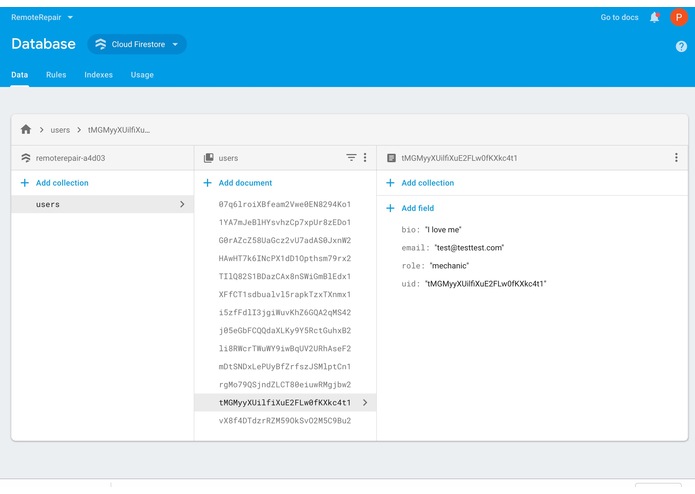Click the Database page title
Image resolution: width=695 pixels, height=494 pixels.
click(x=43, y=44)
